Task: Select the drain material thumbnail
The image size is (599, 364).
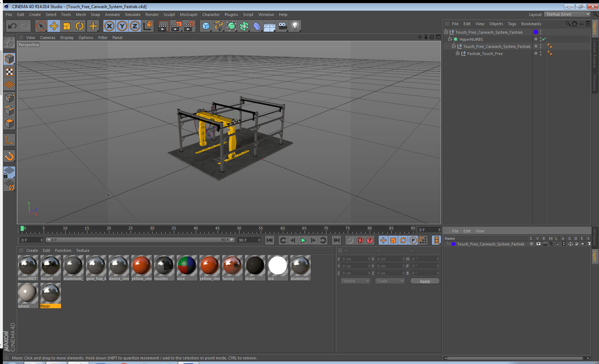Action: (x=255, y=268)
